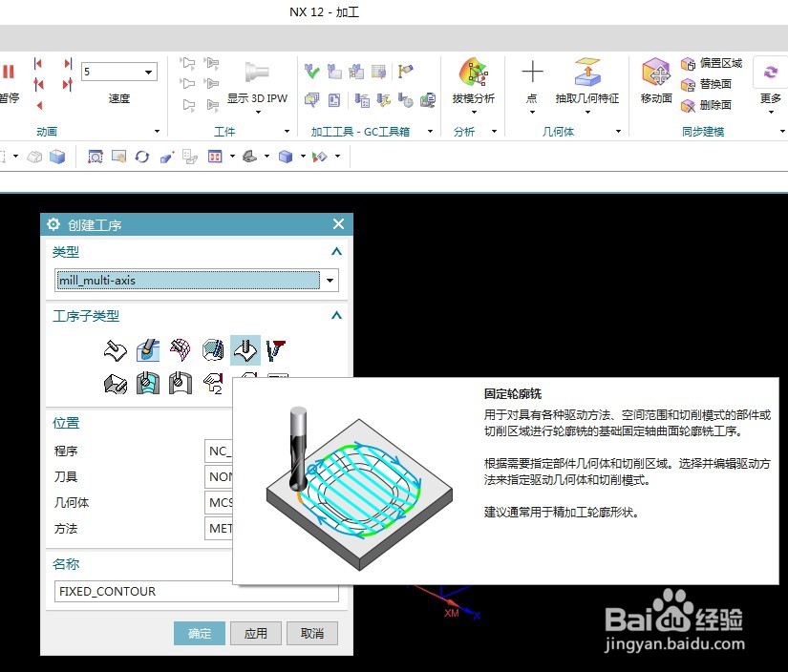This screenshot has width=788, height=672.
Task: Click the computer document icon in GC toolbox
Action: tap(428, 100)
